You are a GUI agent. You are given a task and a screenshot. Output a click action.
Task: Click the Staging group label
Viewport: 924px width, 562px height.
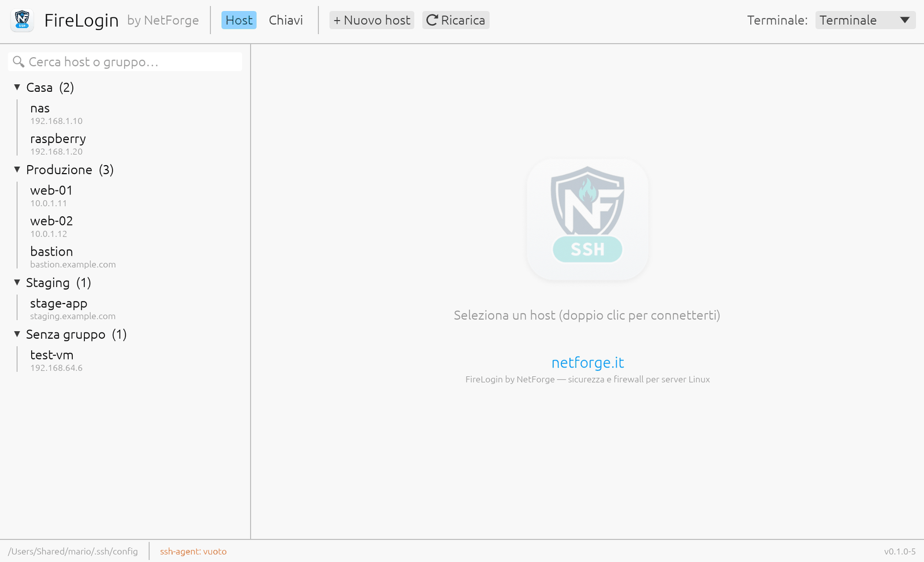(47, 283)
